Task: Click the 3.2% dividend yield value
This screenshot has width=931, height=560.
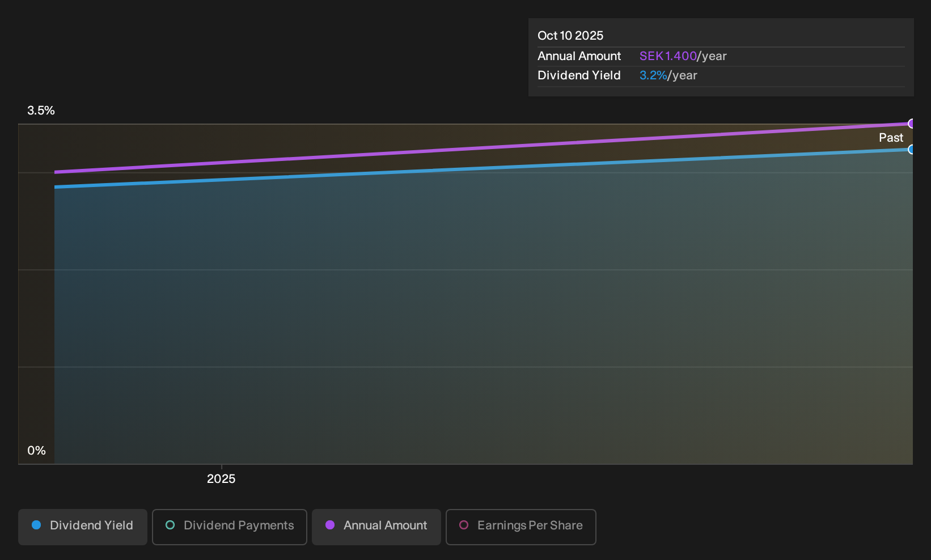Action: pos(653,75)
